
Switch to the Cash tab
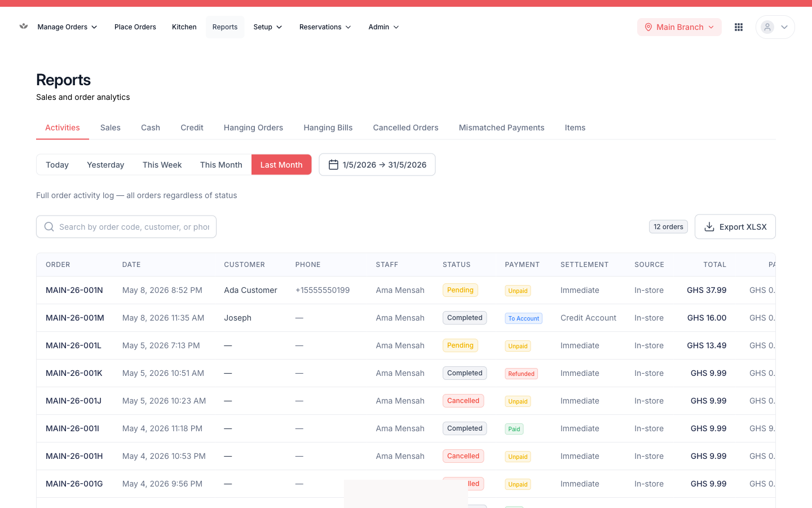[151, 128]
